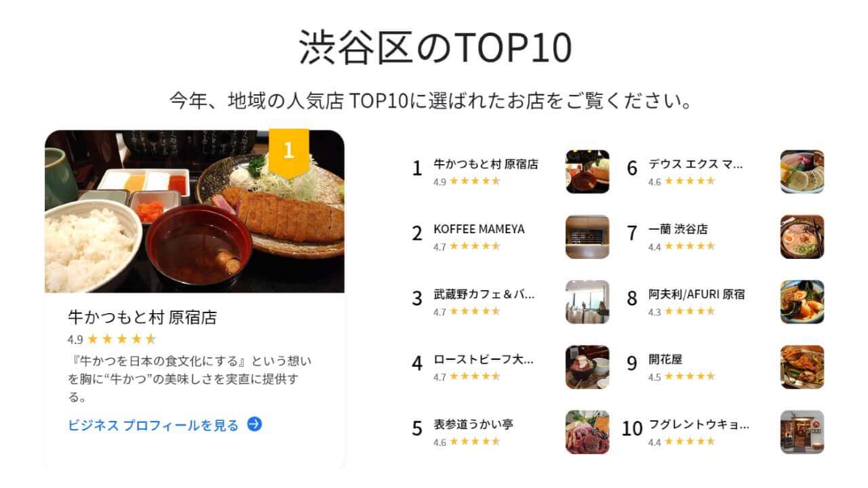Click the number 1 ranking badge on photo
The image size is (868, 488).
click(x=288, y=150)
